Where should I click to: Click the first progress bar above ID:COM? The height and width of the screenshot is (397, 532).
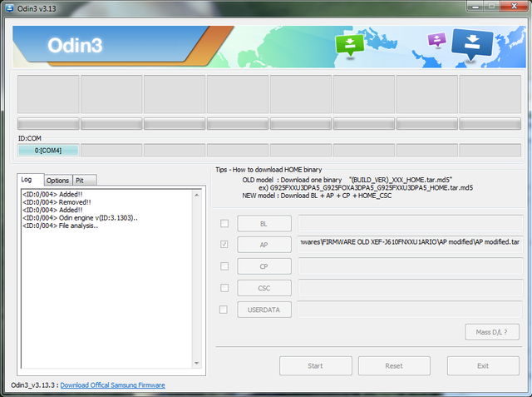(x=48, y=124)
